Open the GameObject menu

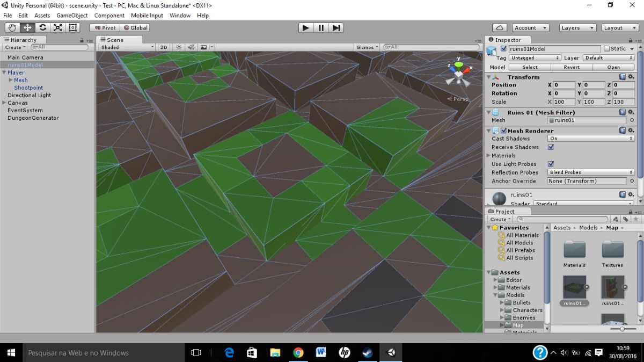click(72, 16)
